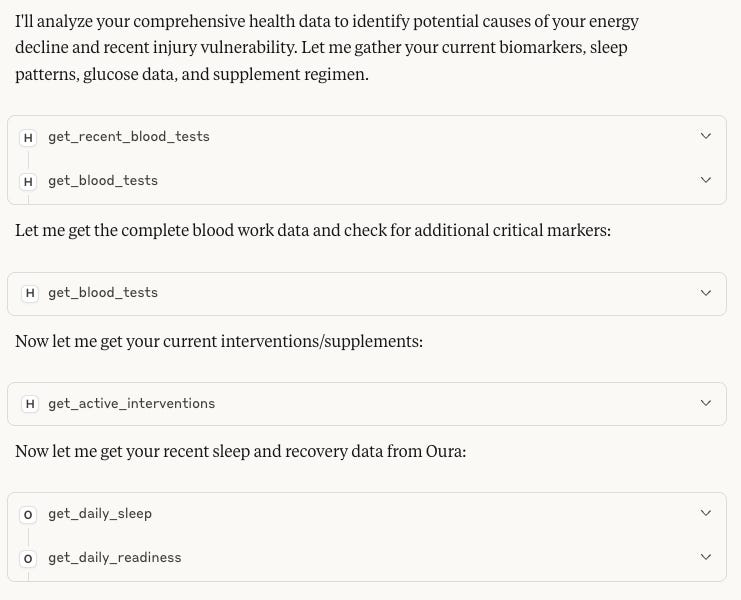Viewport: 741px width, 600px height.
Task: Expand chevron of the standalone get_blood_tests card
Action: (x=706, y=293)
